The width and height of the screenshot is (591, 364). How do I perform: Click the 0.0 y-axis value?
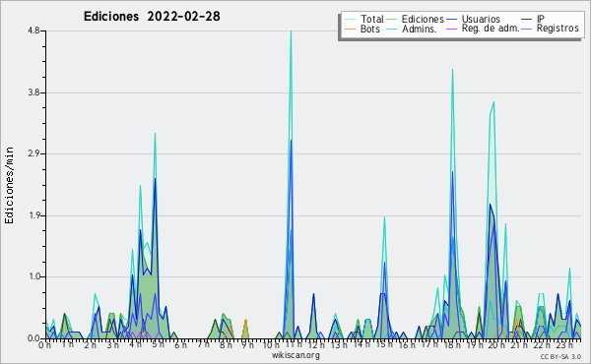[33, 338]
